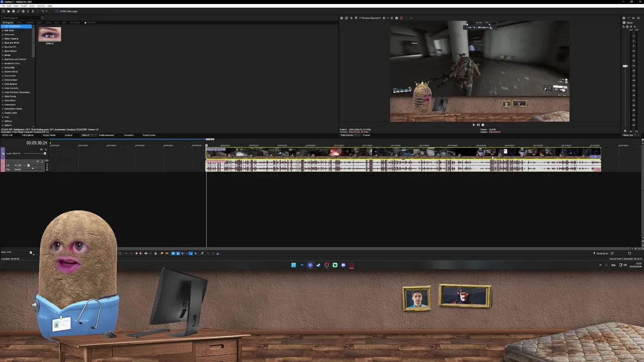Open the Undo history dropdown arrow
This screenshot has height=362, width=644.
[47, 11]
